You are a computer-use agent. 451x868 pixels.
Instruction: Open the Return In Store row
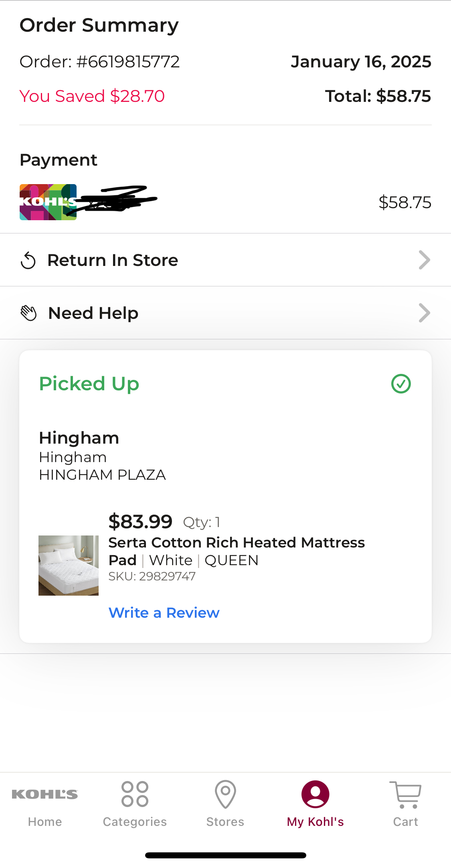(225, 260)
